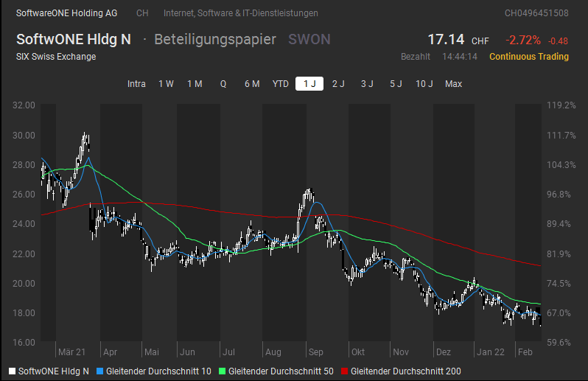The image size is (588, 381).
Task: Choose the Q quarterly range
Action: coord(223,83)
